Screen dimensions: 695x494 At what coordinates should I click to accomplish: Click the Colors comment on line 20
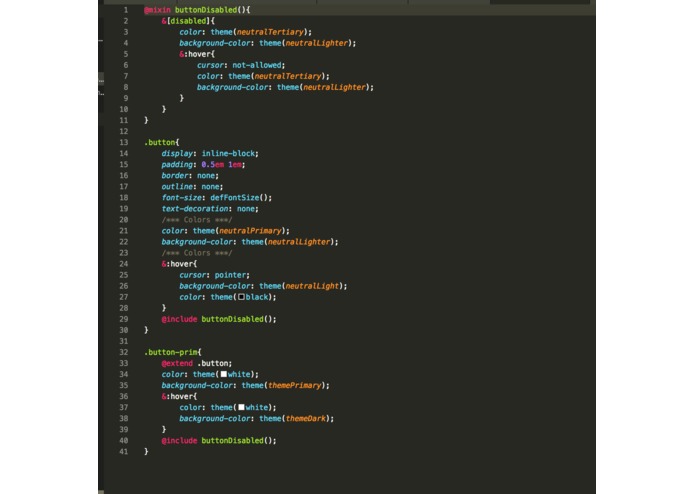coord(197,220)
